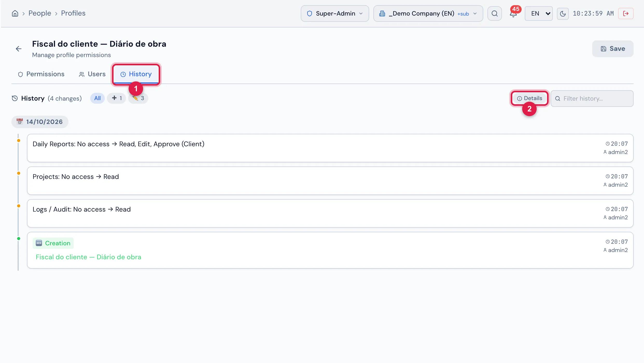Save the profile permissions

pyautogui.click(x=613, y=49)
